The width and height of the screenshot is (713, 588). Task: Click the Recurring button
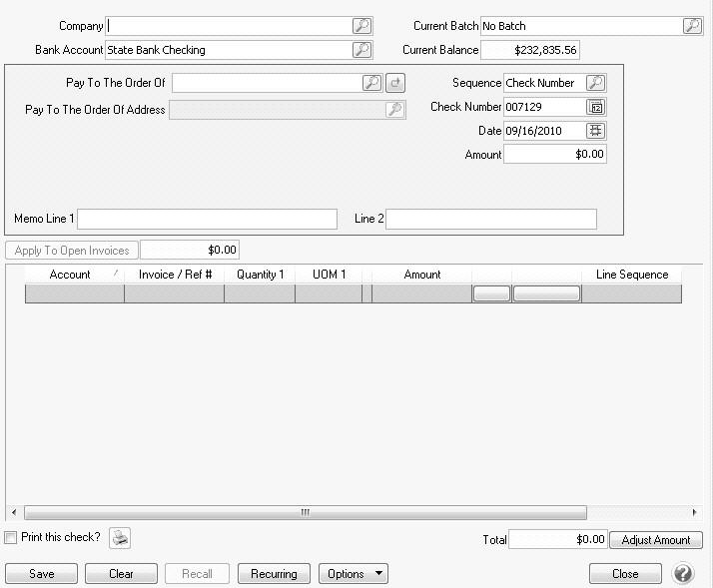[274, 574]
